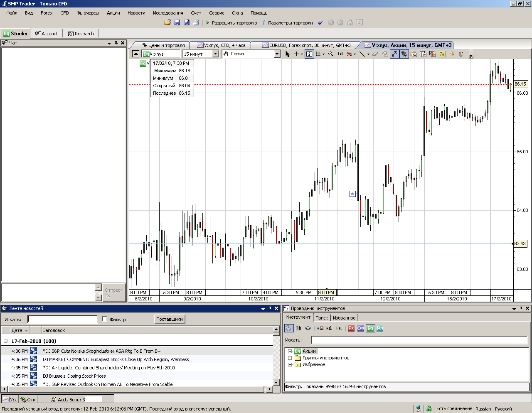This screenshot has height=413, width=532.
Task: Toggle the data info window button
Action: [x=309, y=54]
